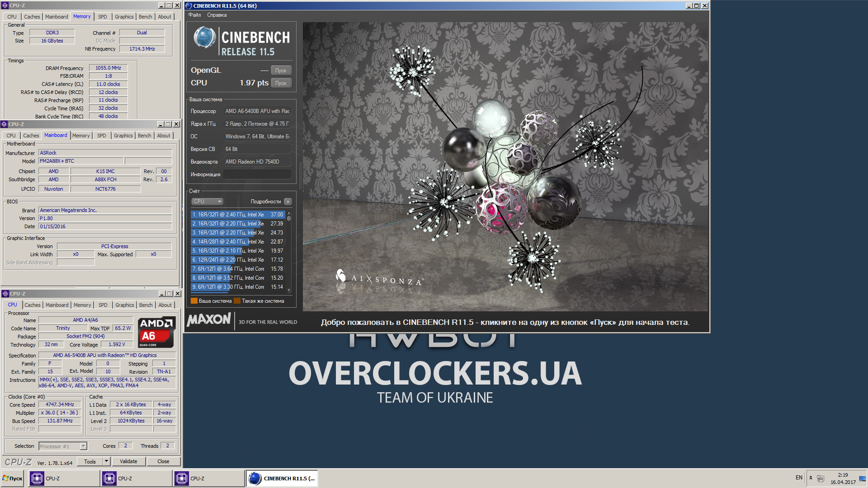Image resolution: width=868 pixels, height=488 pixels.
Task: Click the Validate button in CPU-Z
Action: pyautogui.click(x=128, y=461)
